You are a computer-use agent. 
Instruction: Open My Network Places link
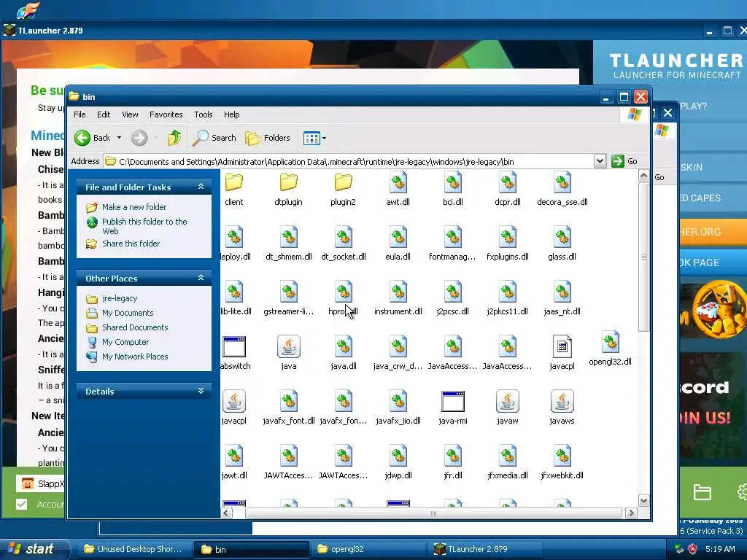135,357
